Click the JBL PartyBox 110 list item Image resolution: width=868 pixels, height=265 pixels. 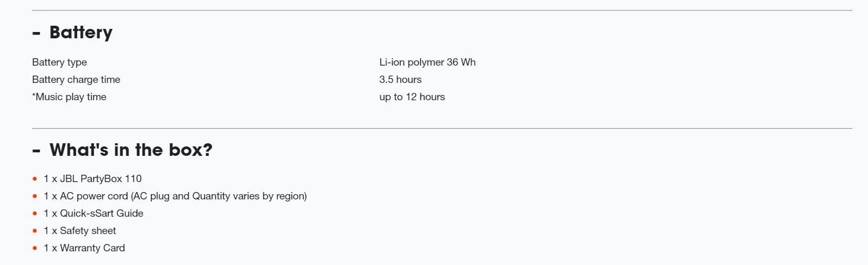coord(93,179)
